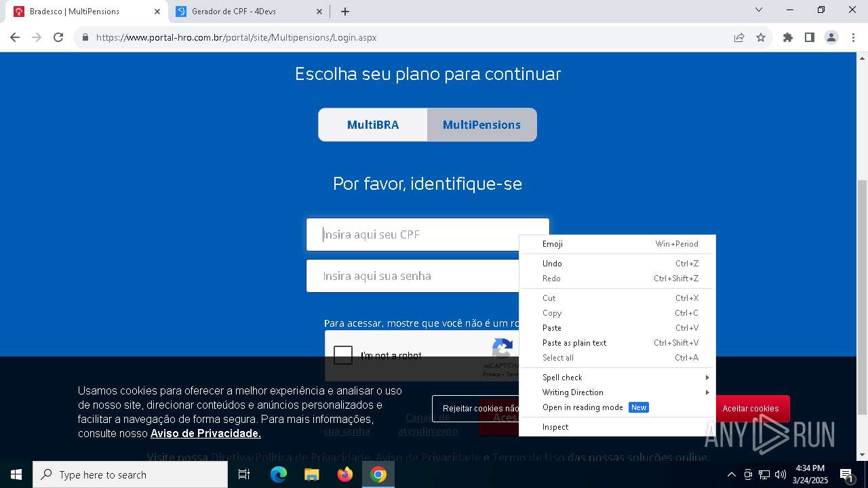Open File Explorer from the taskbar
Viewport: 868px width, 488px height.
point(311,474)
